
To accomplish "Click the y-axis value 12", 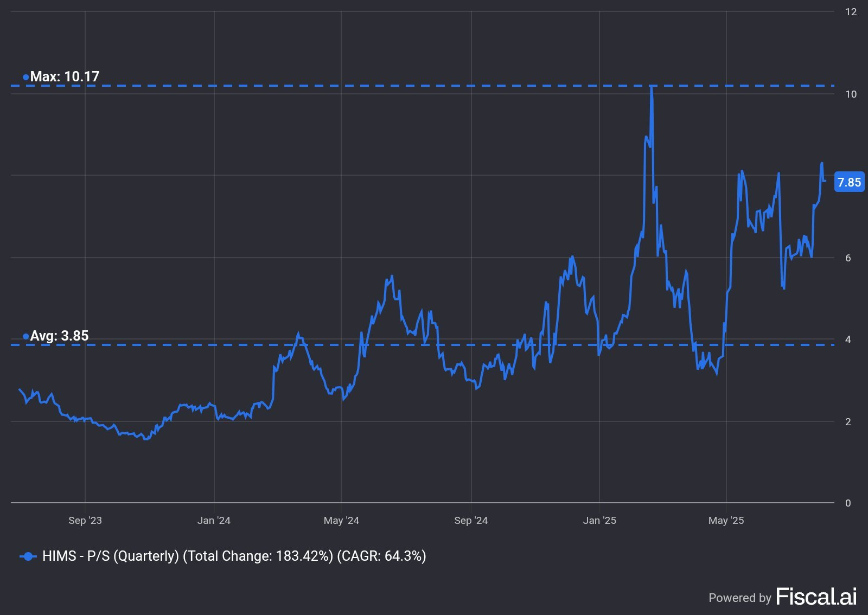I will 851,12.
